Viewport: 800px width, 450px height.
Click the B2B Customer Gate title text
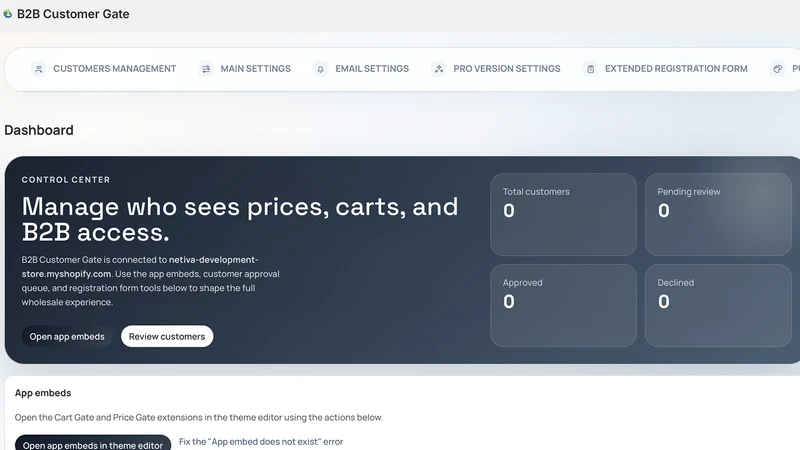[x=73, y=14]
